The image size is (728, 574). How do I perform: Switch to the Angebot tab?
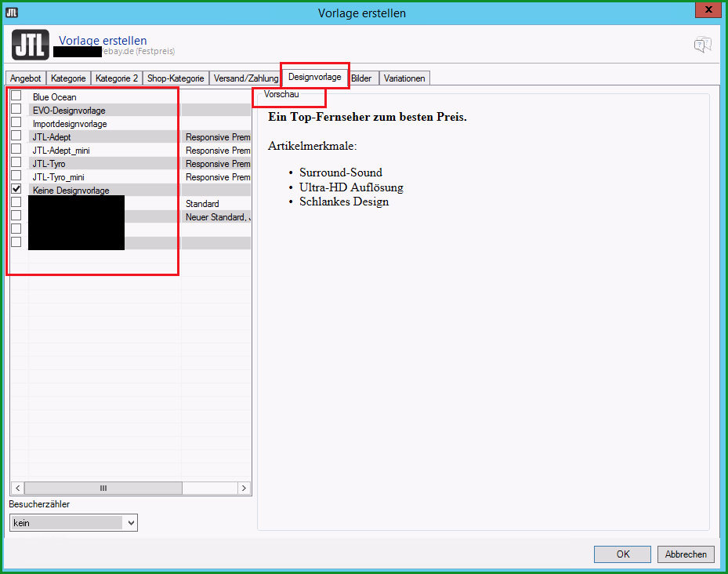26,78
